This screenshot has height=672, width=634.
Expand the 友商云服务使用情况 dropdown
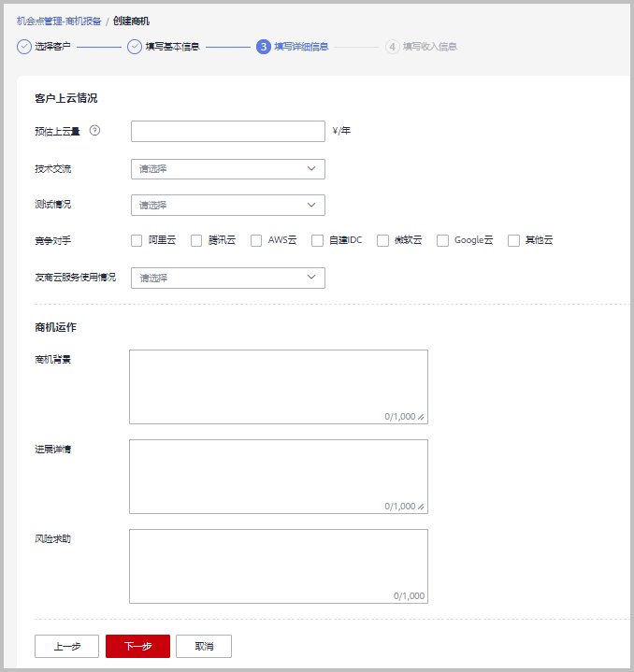(x=228, y=278)
